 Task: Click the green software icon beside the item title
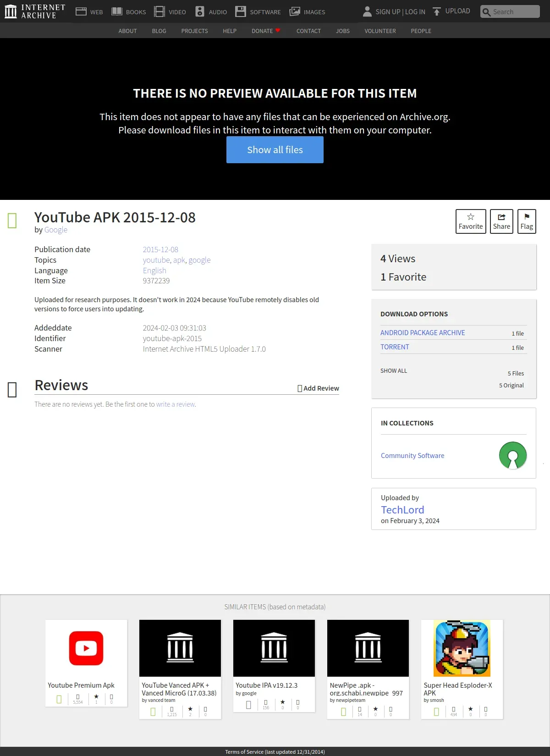(12, 221)
